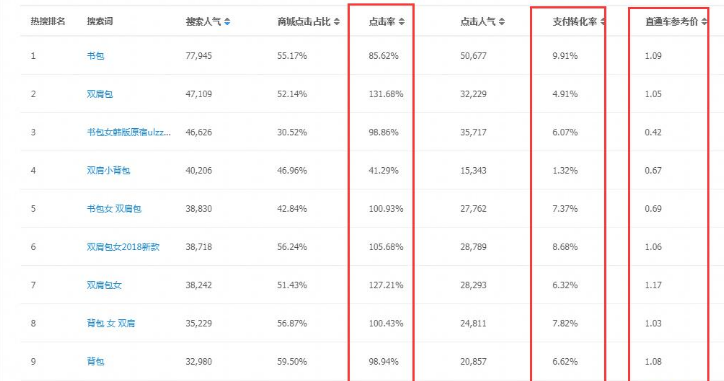This screenshot has width=724, height=381.
Task: Open 书包女韩版原宿ulzz... keyword link
Action: tap(129, 133)
